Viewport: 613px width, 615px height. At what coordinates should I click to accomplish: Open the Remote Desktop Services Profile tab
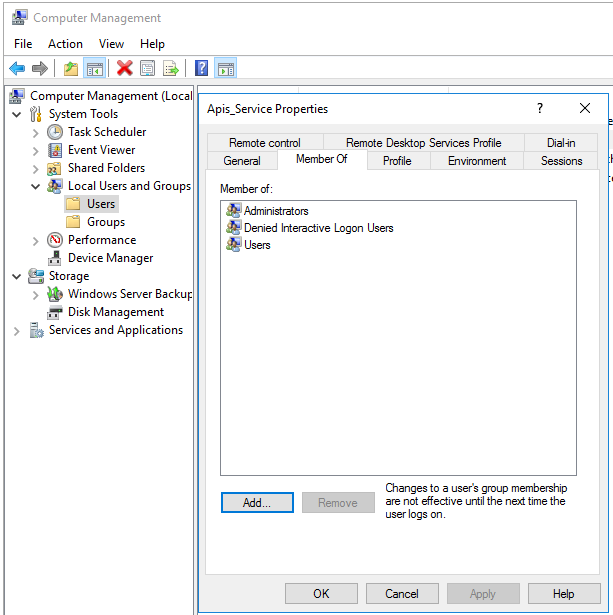(423, 143)
